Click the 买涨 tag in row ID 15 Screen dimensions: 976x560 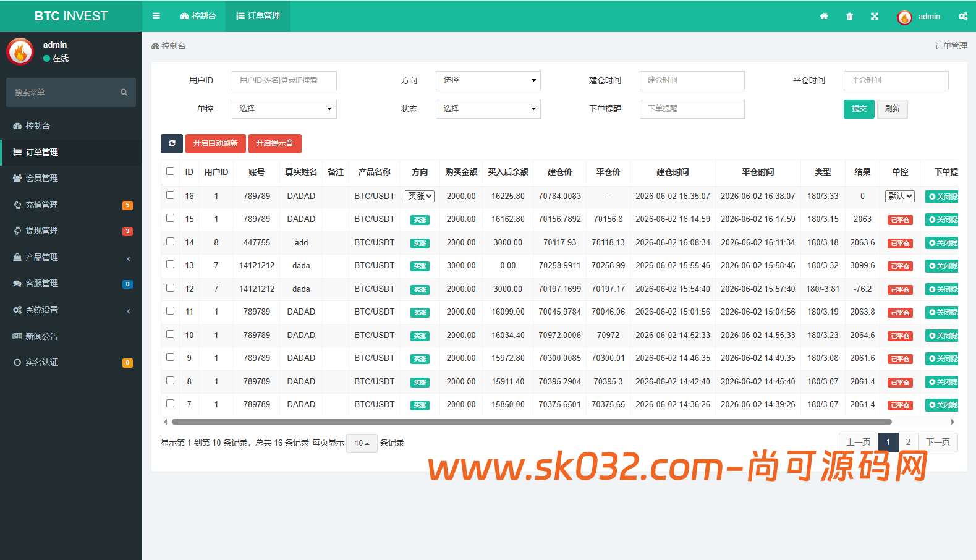tap(420, 219)
